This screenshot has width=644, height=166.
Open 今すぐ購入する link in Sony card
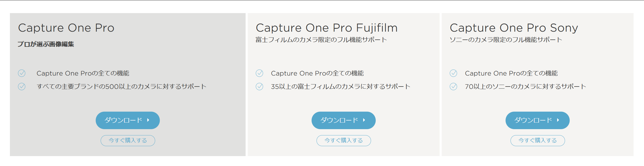538,141
